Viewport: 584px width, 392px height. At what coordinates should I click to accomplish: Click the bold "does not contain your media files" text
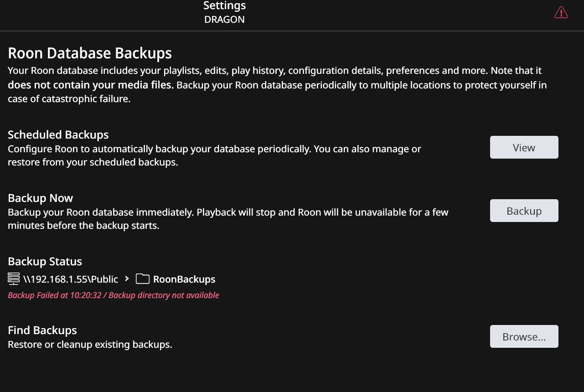[91, 85]
